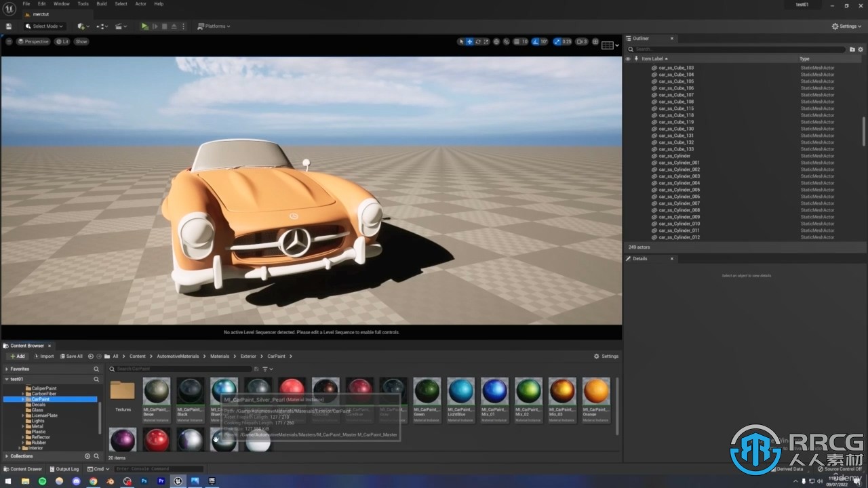Open the editor Settings dropdown at top right
This screenshot has height=488, width=868.
[x=848, y=26]
